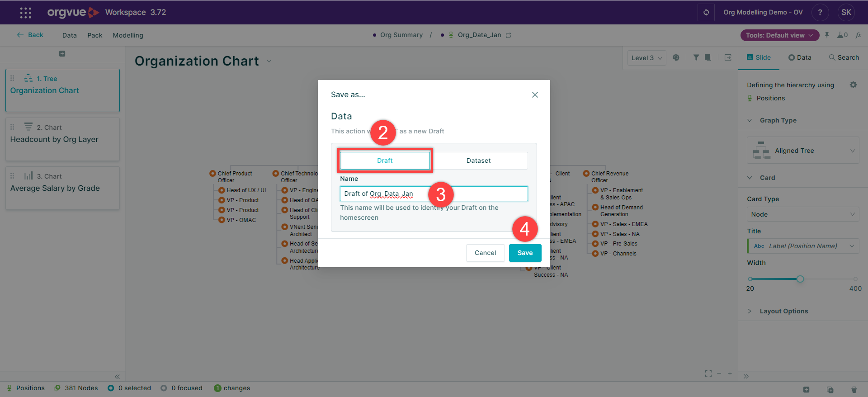Open the color palette icon
The image size is (868, 397).
[x=676, y=57]
